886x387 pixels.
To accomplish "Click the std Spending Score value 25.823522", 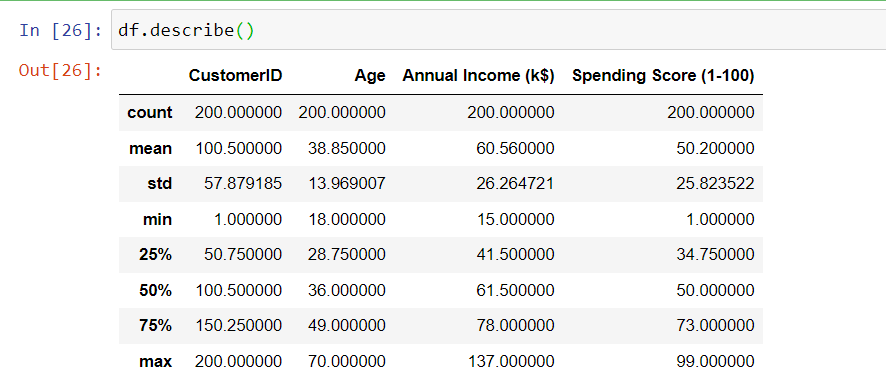I will pyautogui.click(x=715, y=184).
